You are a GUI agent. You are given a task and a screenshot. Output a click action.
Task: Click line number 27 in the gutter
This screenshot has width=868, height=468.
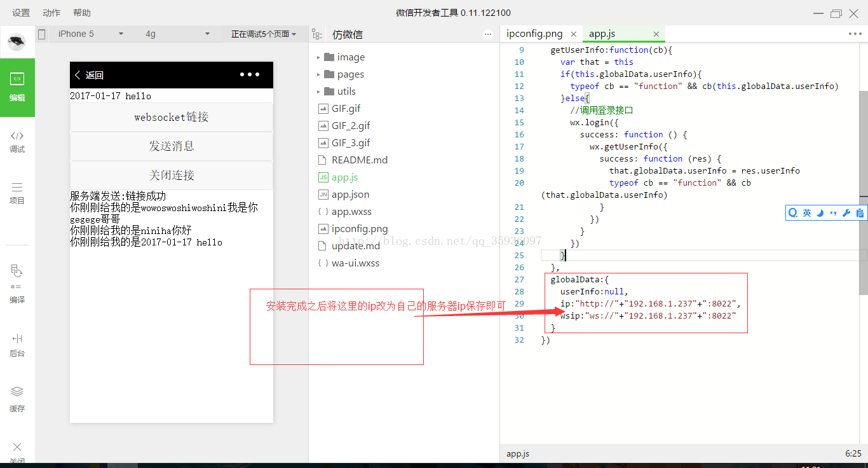tap(519, 280)
